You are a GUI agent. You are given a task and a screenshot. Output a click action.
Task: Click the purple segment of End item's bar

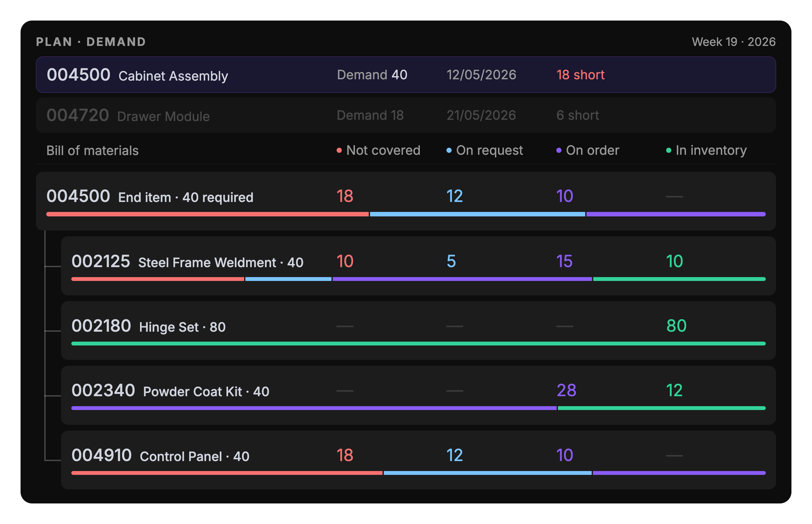[x=675, y=214]
